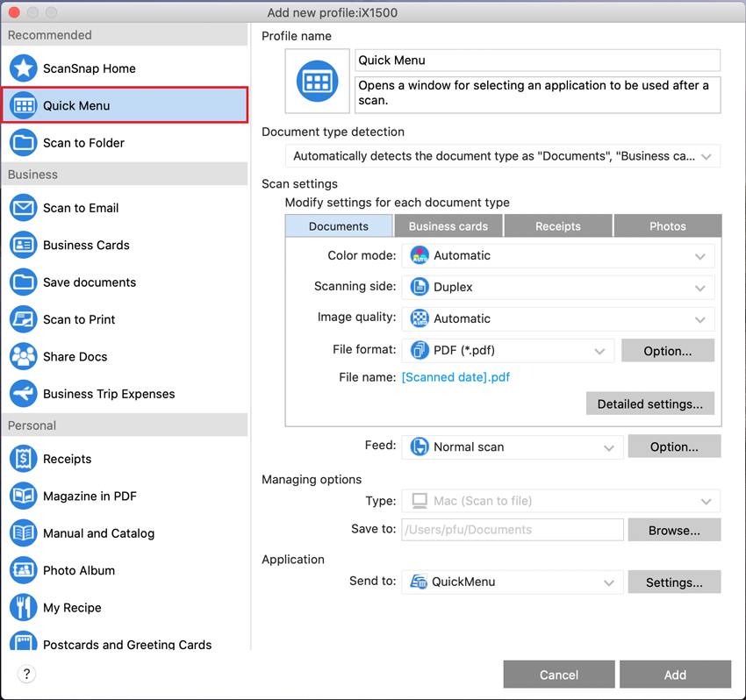746x700 pixels.
Task: Open Detailed settings
Action: 650,404
